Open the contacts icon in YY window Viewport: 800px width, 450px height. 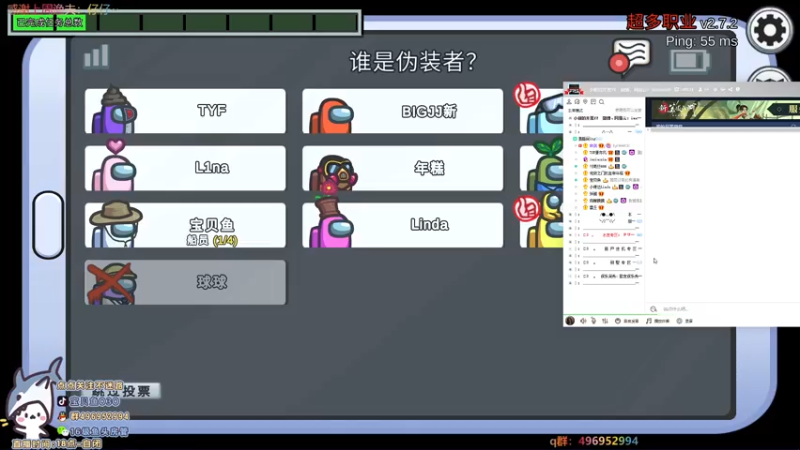click(x=569, y=102)
